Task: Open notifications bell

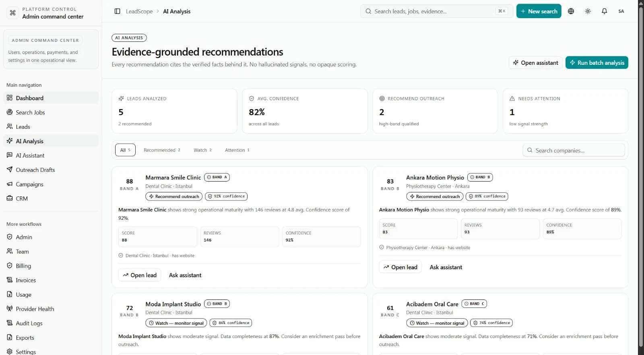Action: 604,11
